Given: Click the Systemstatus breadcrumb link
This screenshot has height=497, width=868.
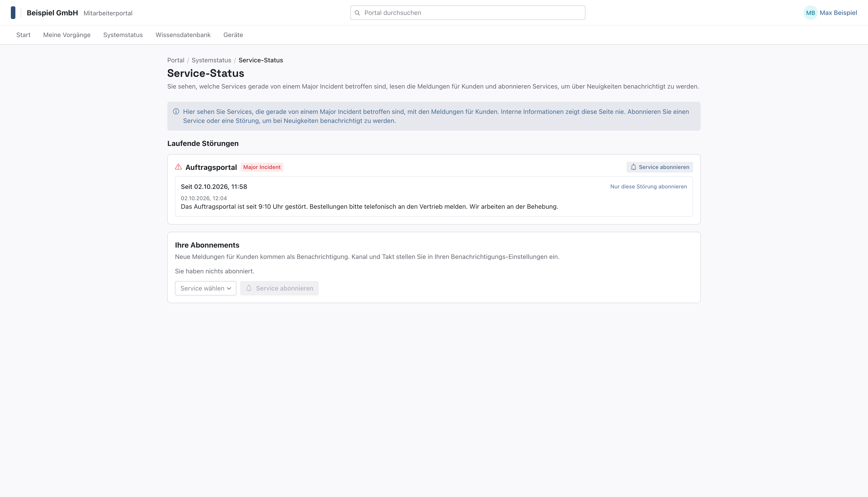Looking at the screenshot, I should [x=211, y=60].
